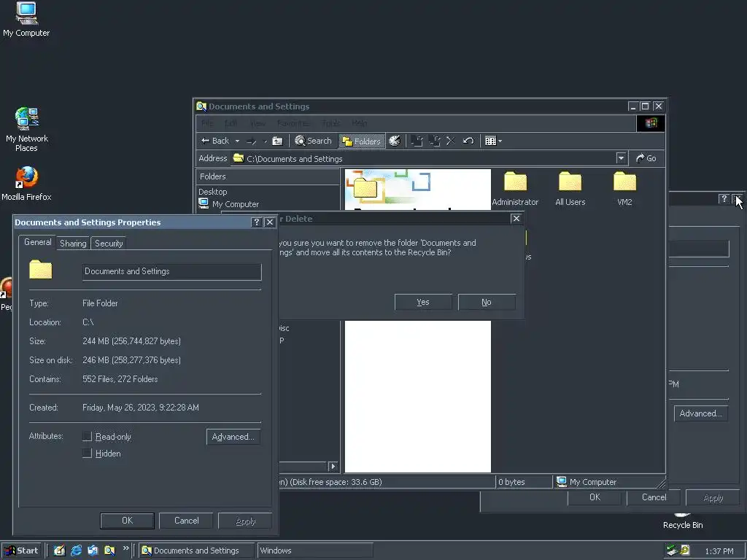This screenshot has height=560, width=747.
Task: Close the Confirm Folder Delete dialog
Action: [516, 219]
